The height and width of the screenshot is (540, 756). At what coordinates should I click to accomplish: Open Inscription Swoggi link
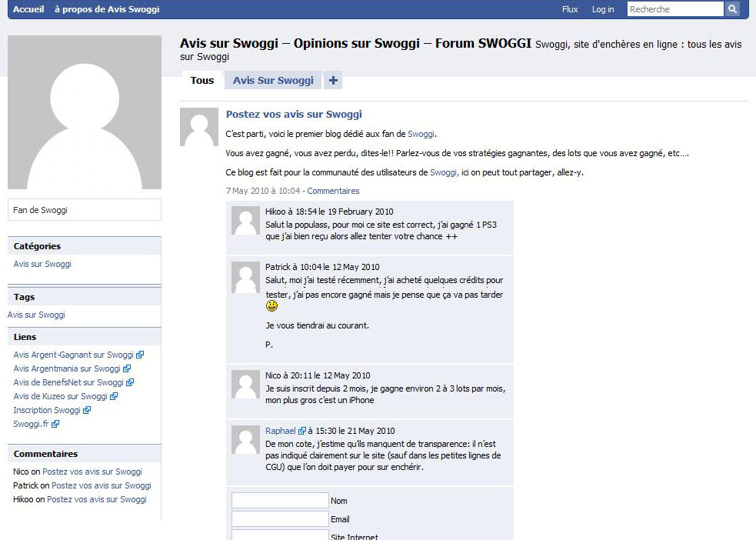click(x=47, y=410)
